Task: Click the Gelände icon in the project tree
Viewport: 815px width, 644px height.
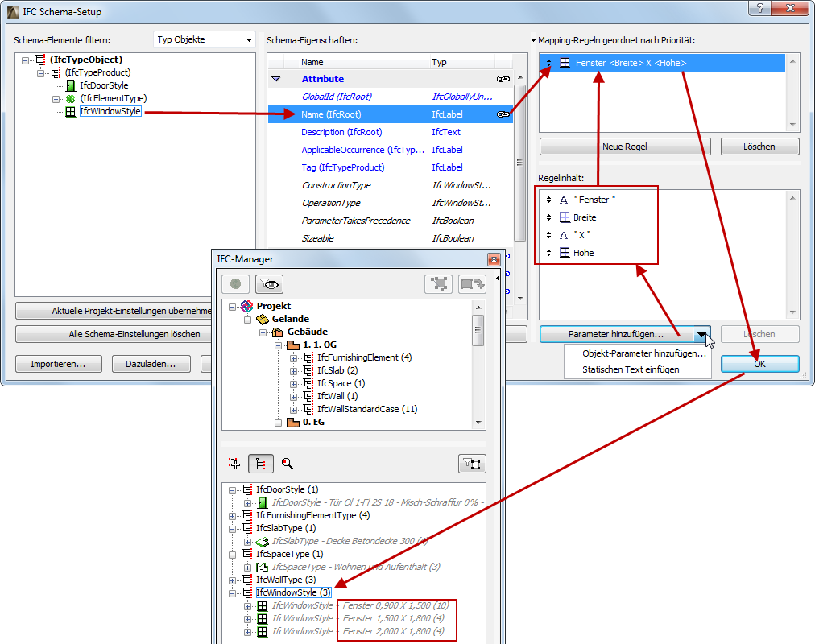Action: (263, 319)
